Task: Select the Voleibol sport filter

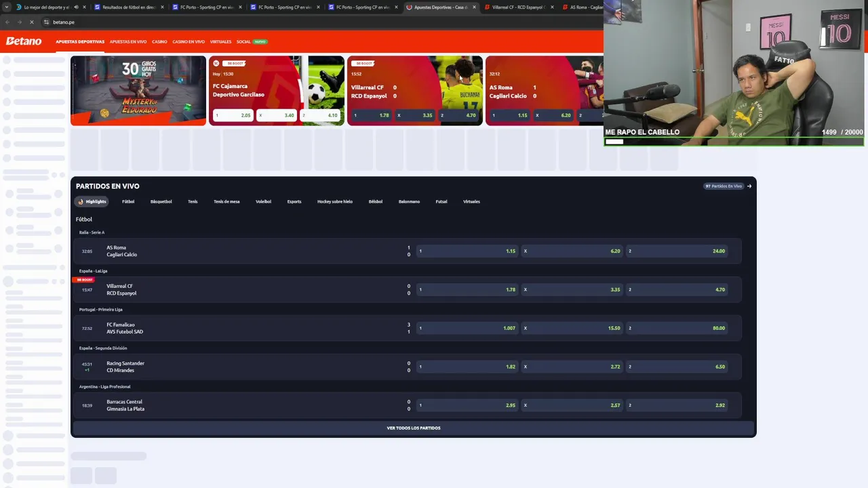Action: coord(263,201)
